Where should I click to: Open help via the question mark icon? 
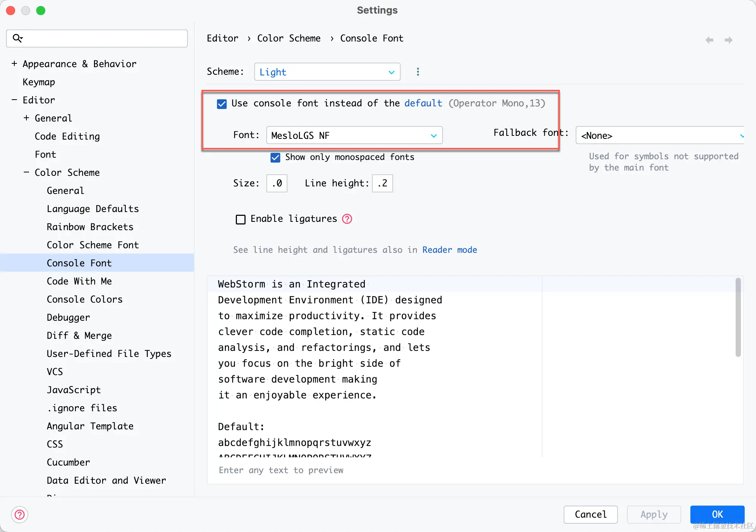point(19,515)
